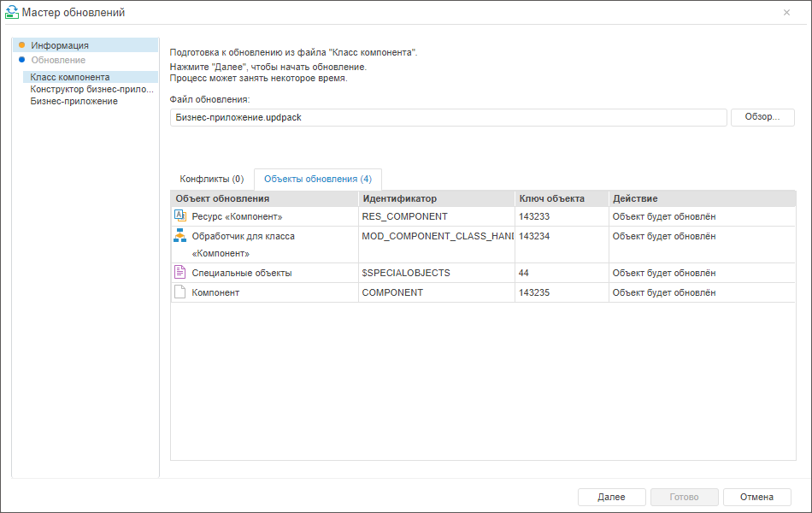This screenshot has width=812, height=513.
Task: Click the blue bullet next to Обновление
Action: pos(21,60)
